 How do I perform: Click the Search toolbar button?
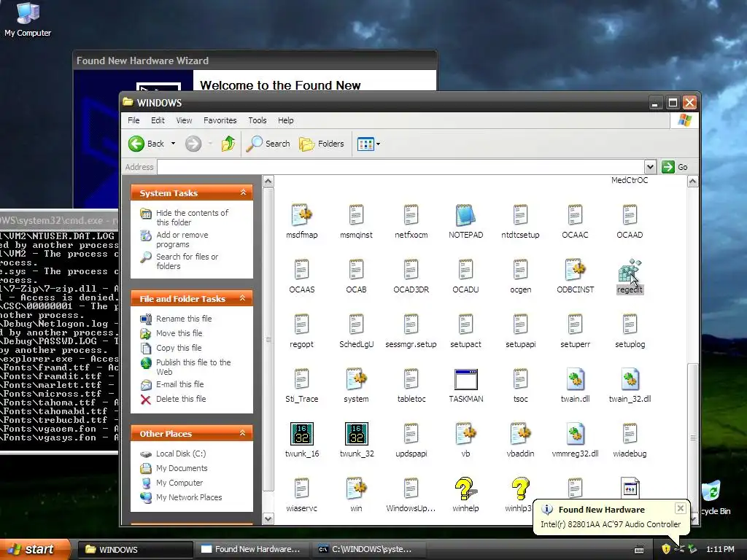[x=268, y=144]
